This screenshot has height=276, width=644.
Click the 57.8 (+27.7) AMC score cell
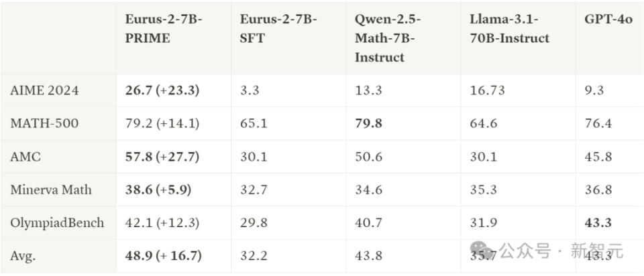pos(162,156)
